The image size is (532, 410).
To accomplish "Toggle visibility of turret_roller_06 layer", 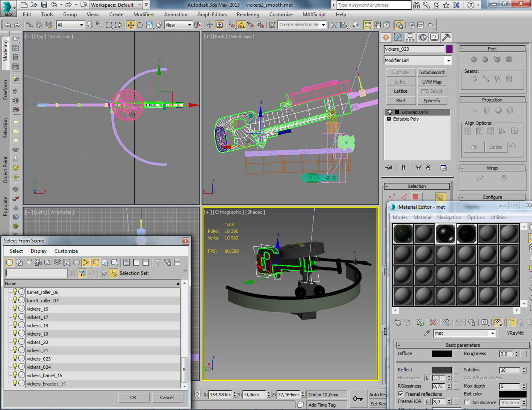I will 15,292.
